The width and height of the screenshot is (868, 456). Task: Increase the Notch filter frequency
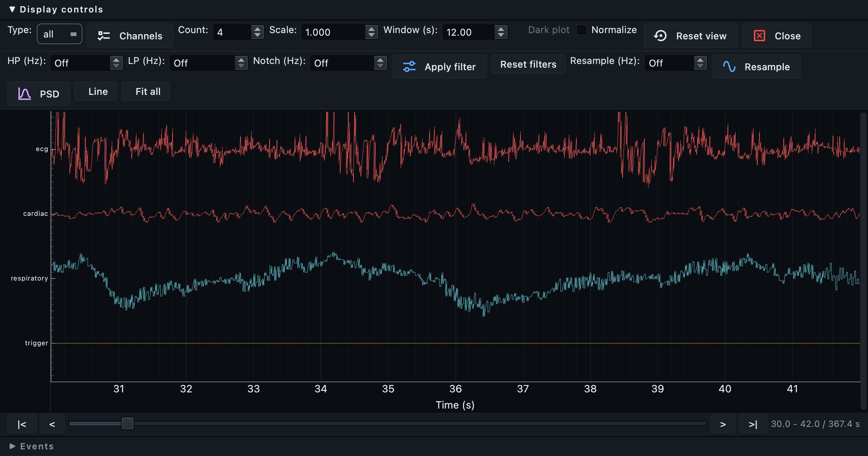coord(380,60)
